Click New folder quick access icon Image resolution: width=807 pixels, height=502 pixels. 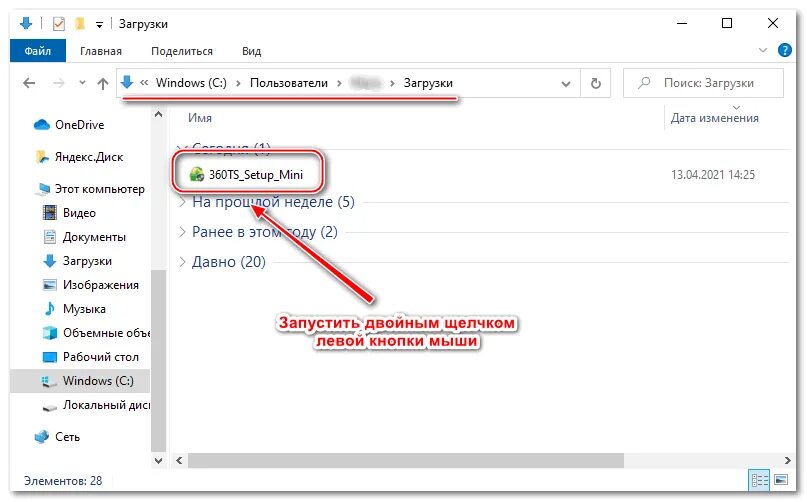click(x=80, y=24)
